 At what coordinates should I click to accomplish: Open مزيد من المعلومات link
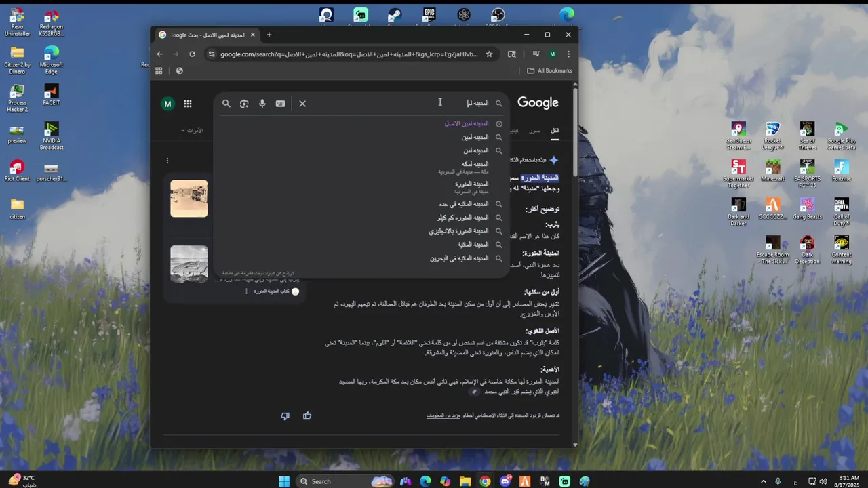pos(443,415)
